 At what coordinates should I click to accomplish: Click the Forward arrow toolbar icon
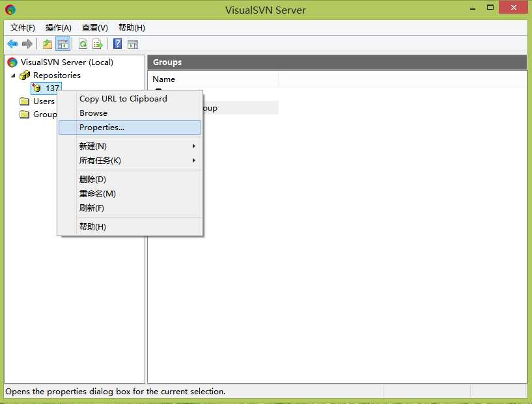[x=27, y=44]
